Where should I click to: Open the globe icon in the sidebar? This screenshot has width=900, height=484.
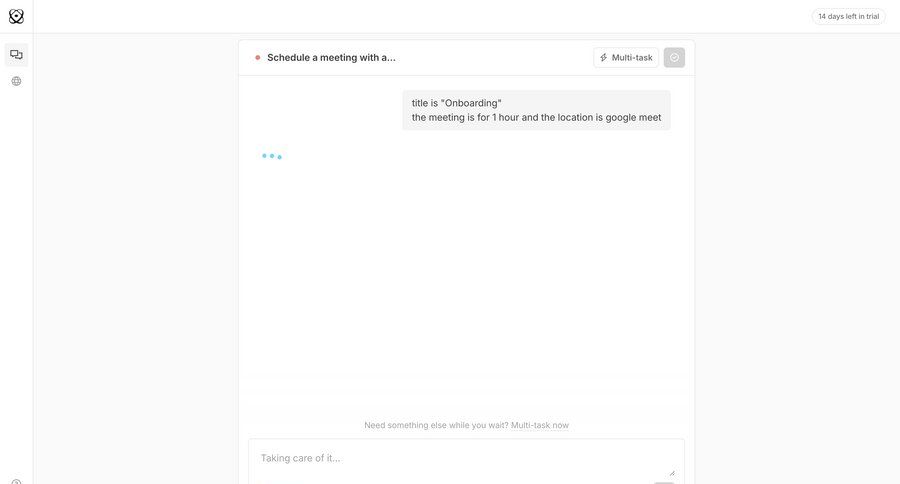click(16, 81)
